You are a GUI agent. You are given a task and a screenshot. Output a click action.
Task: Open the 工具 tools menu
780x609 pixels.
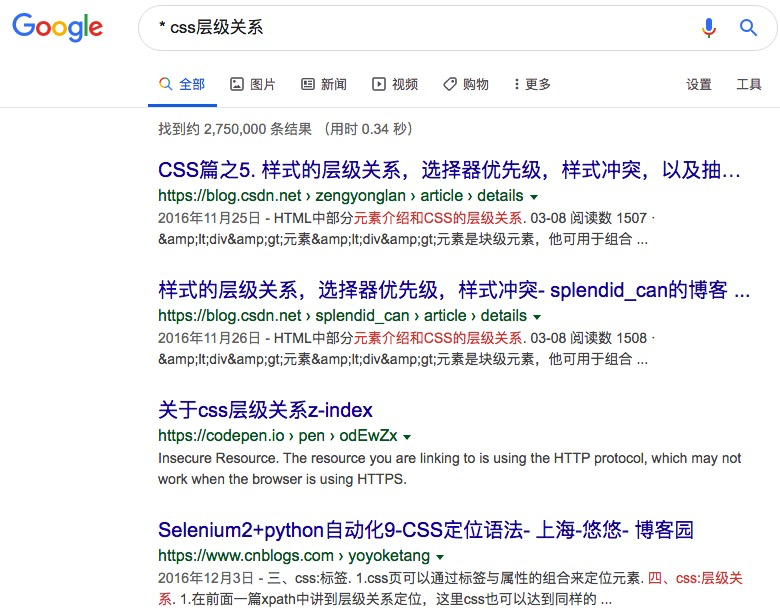pyautogui.click(x=749, y=84)
